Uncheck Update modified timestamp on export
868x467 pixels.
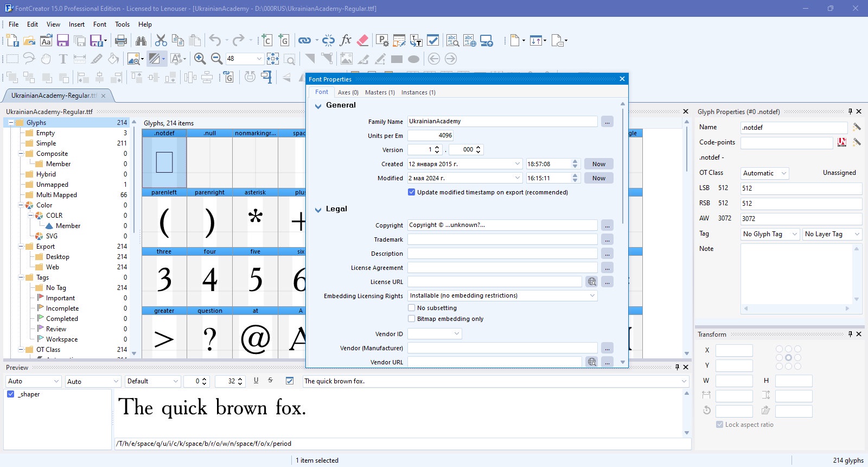tap(411, 192)
